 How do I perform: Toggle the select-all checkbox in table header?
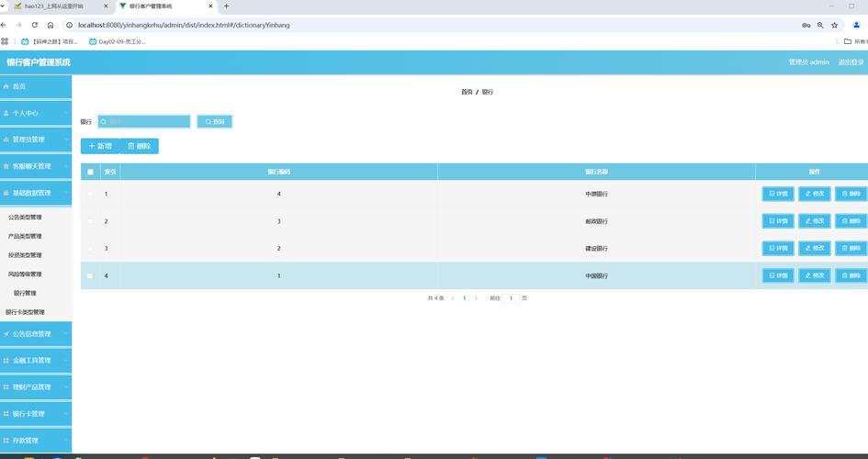pos(90,172)
